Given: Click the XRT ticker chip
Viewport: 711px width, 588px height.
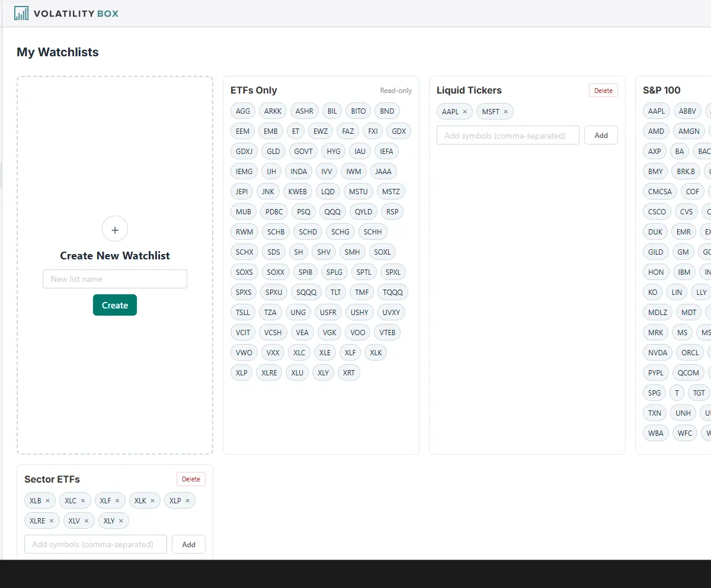Looking at the screenshot, I should pos(349,372).
